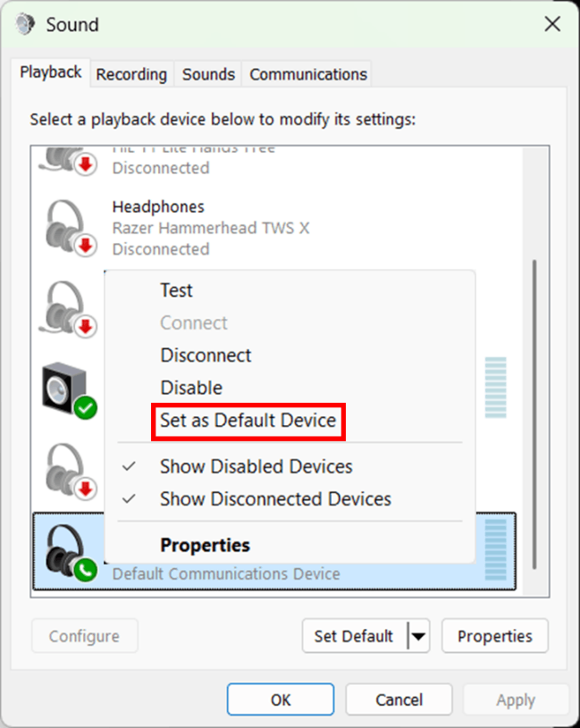
Task: Choose Set as Default Device in context menu
Action: click(x=248, y=420)
